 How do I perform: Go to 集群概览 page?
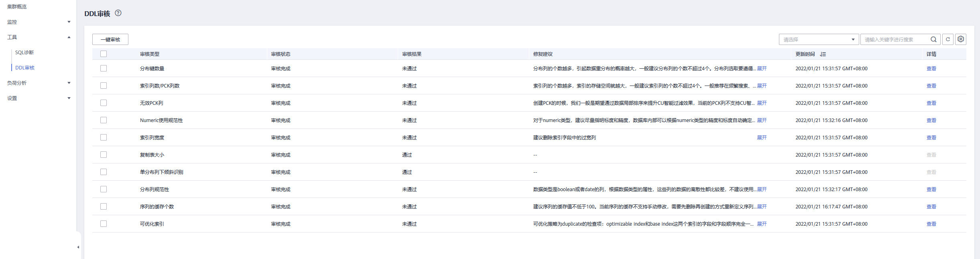[x=17, y=7]
